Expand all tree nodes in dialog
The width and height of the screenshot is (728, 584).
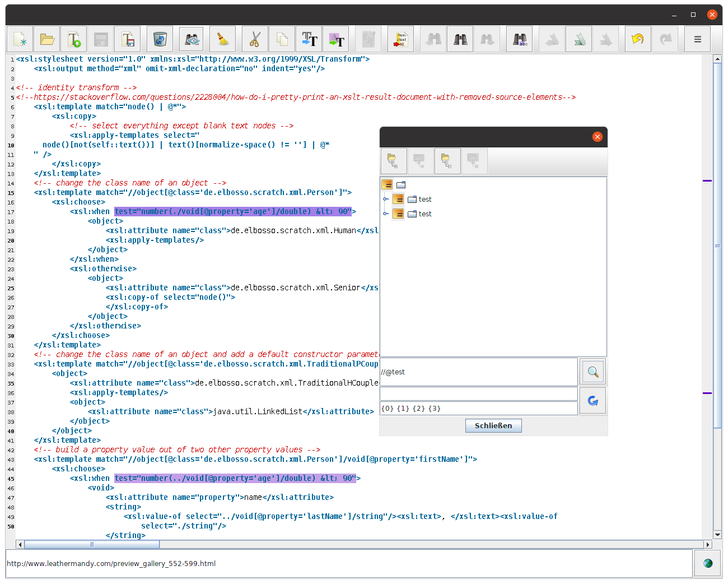[393, 161]
